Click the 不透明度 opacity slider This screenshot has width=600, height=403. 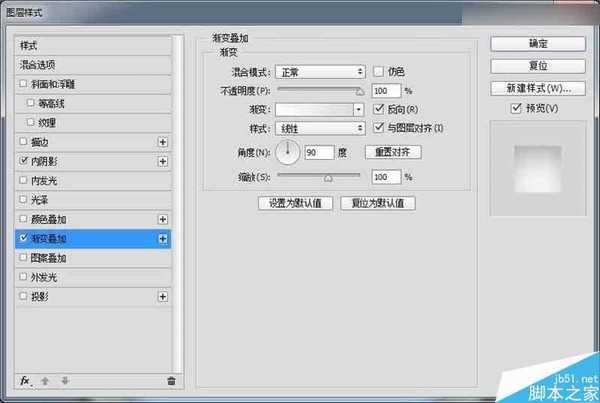pyautogui.click(x=320, y=90)
